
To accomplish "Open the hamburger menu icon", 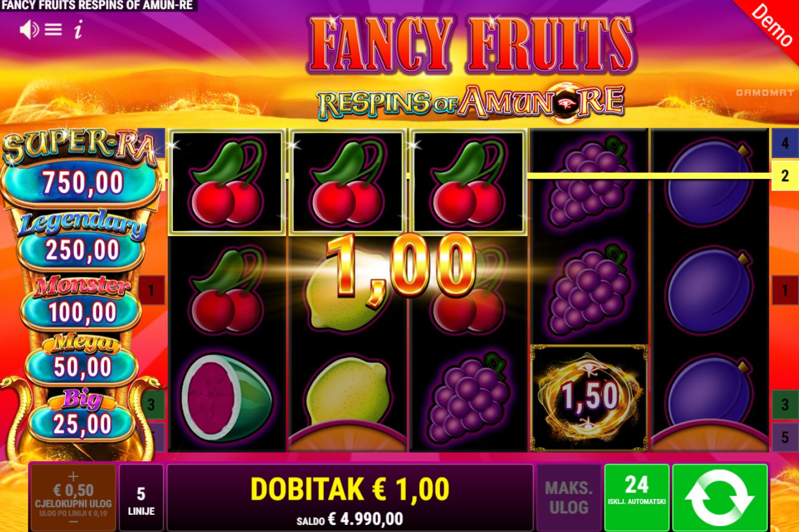I will pyautogui.click(x=53, y=30).
